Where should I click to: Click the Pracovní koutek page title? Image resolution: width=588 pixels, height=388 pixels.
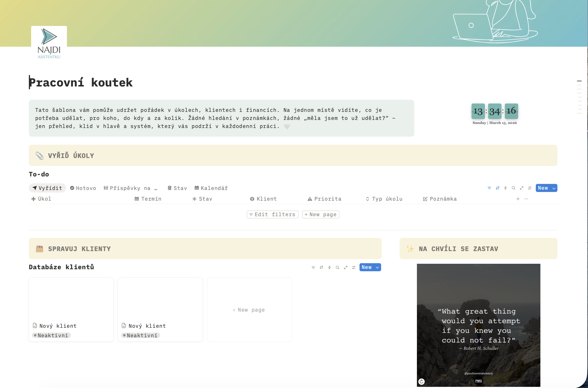[x=81, y=82]
